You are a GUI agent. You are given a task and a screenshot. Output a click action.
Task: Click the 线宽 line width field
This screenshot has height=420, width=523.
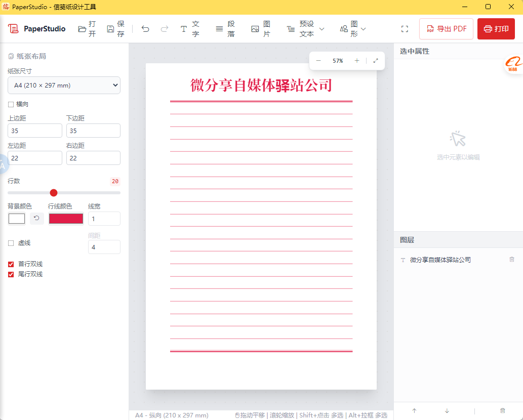point(104,219)
